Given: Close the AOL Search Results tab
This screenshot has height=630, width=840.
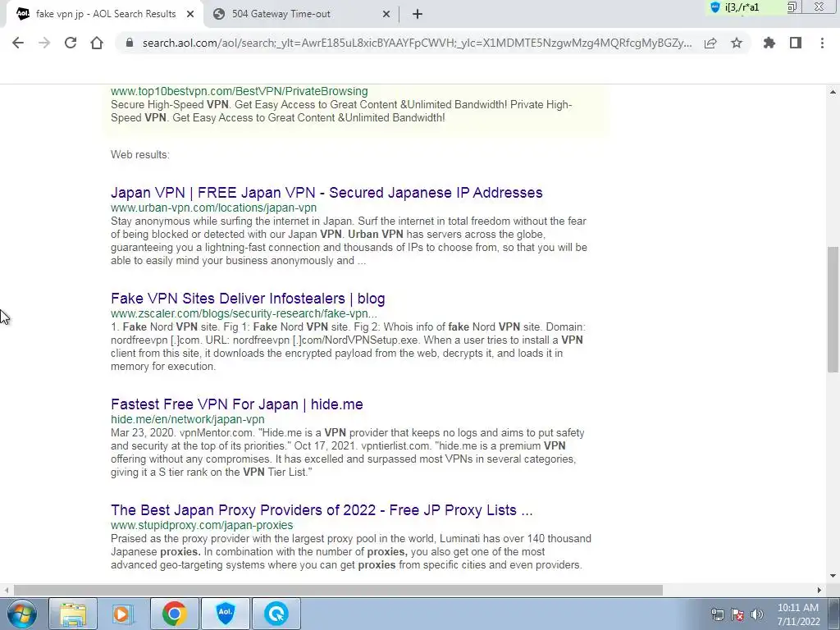Looking at the screenshot, I should point(190,14).
